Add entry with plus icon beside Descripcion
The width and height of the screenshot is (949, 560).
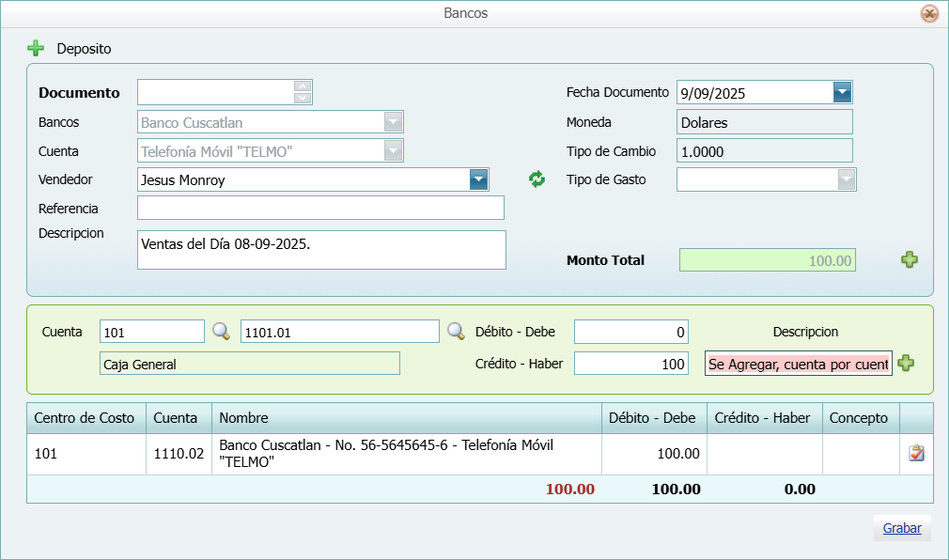coord(906,364)
